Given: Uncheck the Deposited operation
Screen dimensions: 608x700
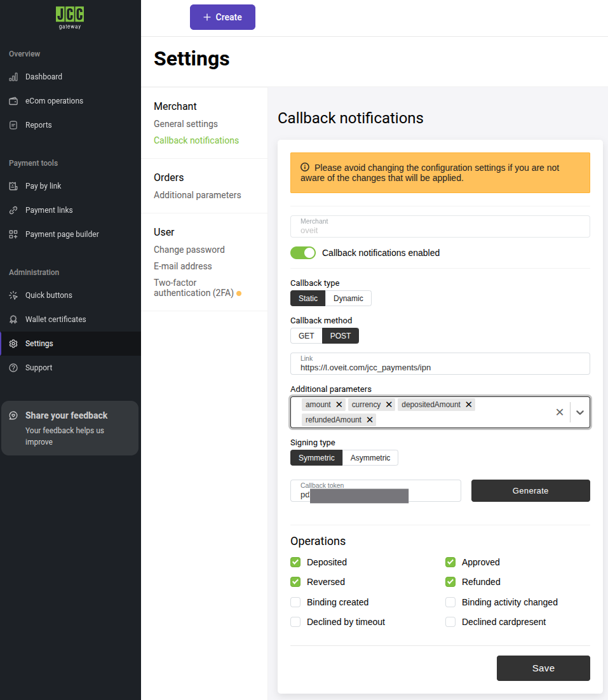Looking at the screenshot, I should [x=295, y=562].
